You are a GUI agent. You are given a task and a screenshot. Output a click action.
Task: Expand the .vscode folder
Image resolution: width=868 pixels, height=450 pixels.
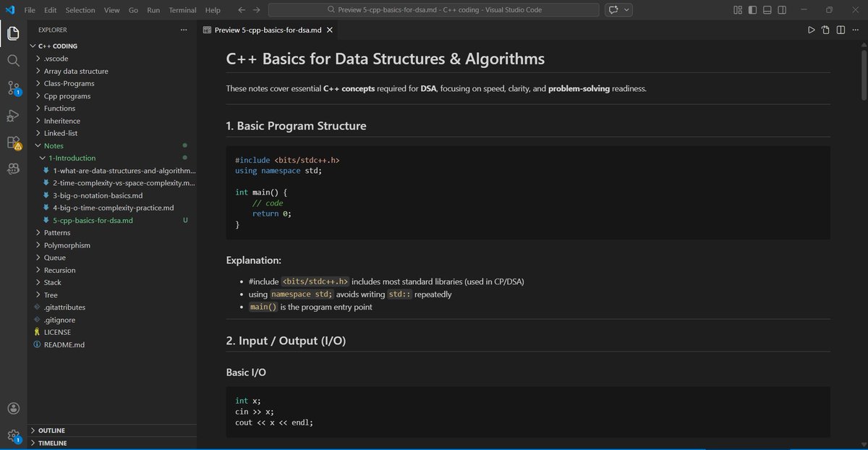112,59
